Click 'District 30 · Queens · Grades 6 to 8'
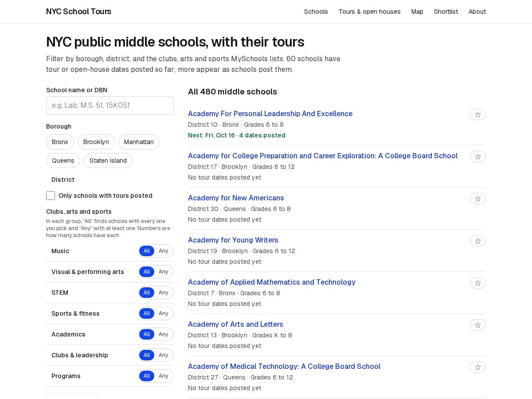 pos(239,209)
